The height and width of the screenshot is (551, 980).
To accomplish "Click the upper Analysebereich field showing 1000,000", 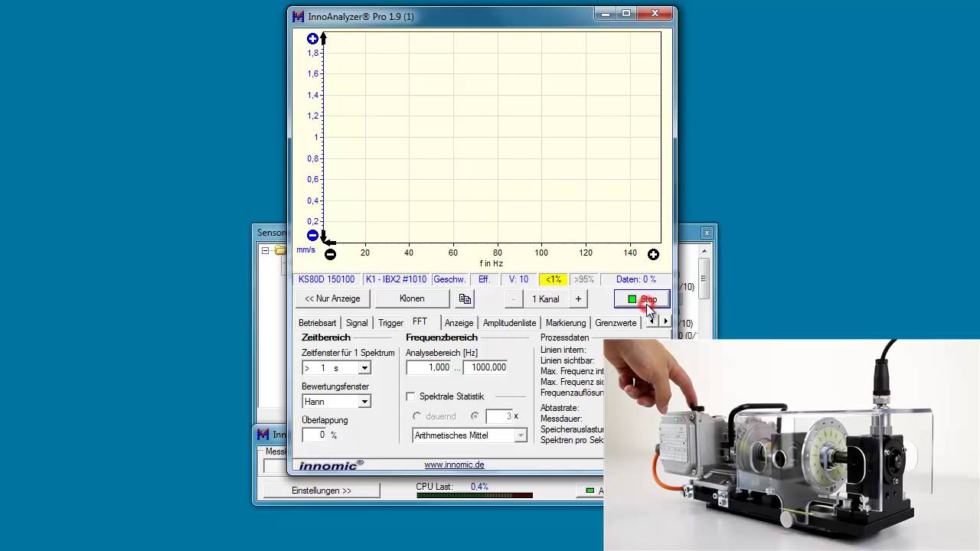I will pyautogui.click(x=485, y=367).
